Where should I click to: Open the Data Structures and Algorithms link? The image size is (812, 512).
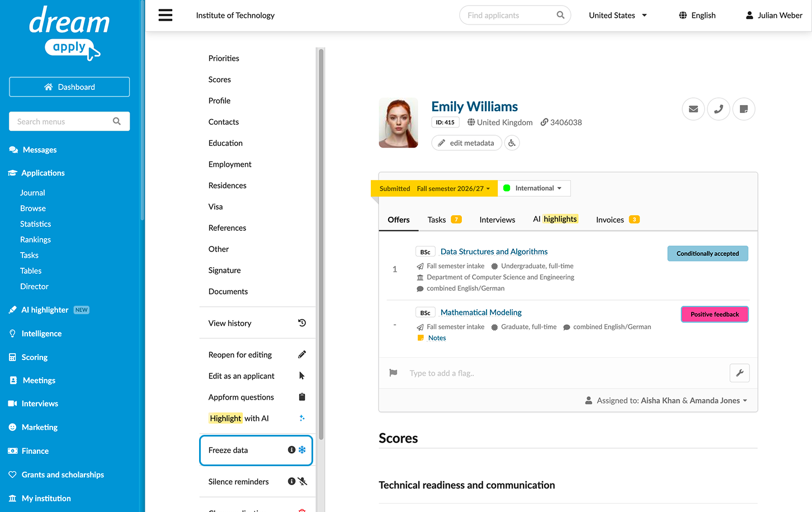[x=494, y=252]
